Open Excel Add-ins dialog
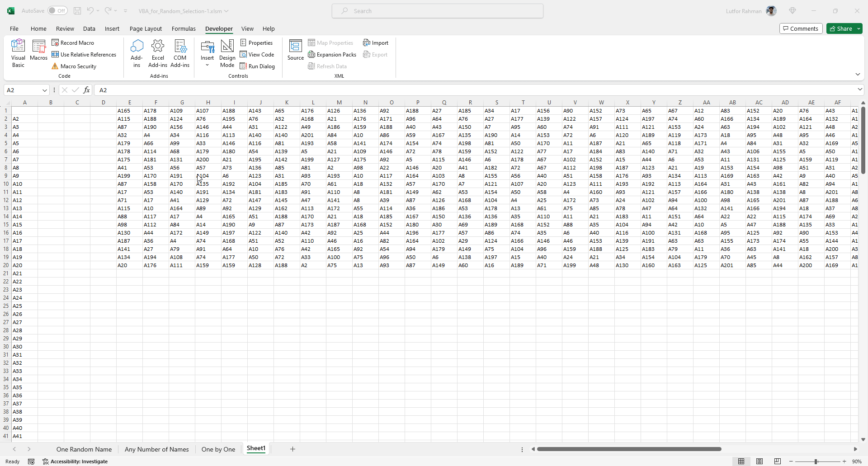 158,53
